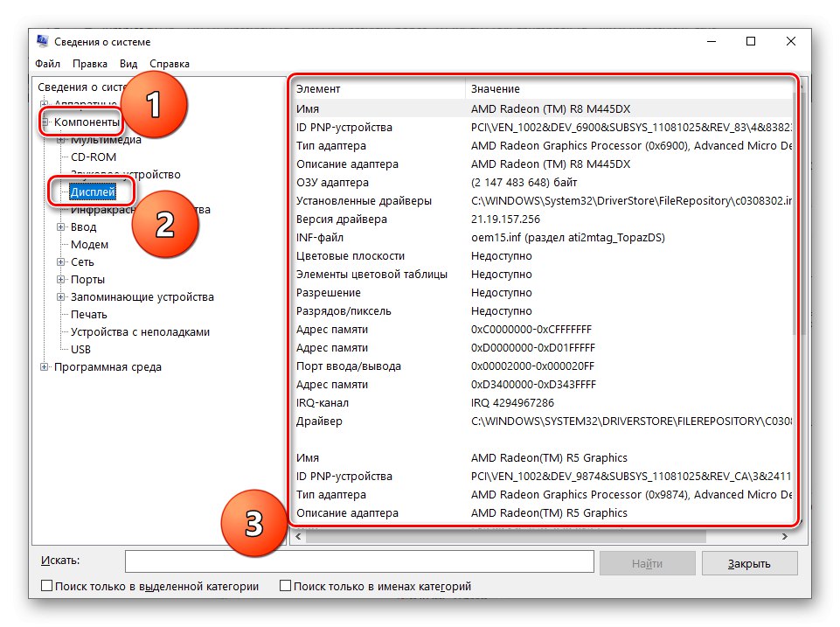Click value '21.19.157.256'
The height and width of the screenshot is (627, 840).
coord(505,219)
